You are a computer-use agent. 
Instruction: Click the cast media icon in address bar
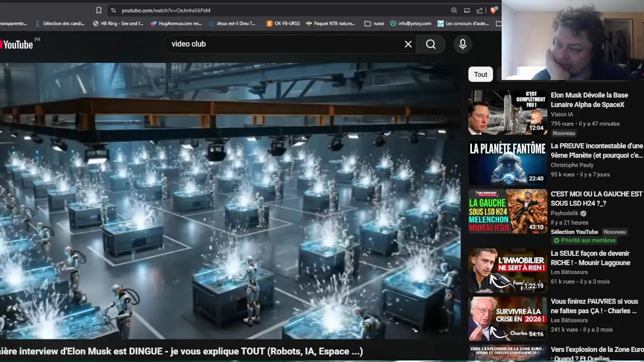(467, 10)
